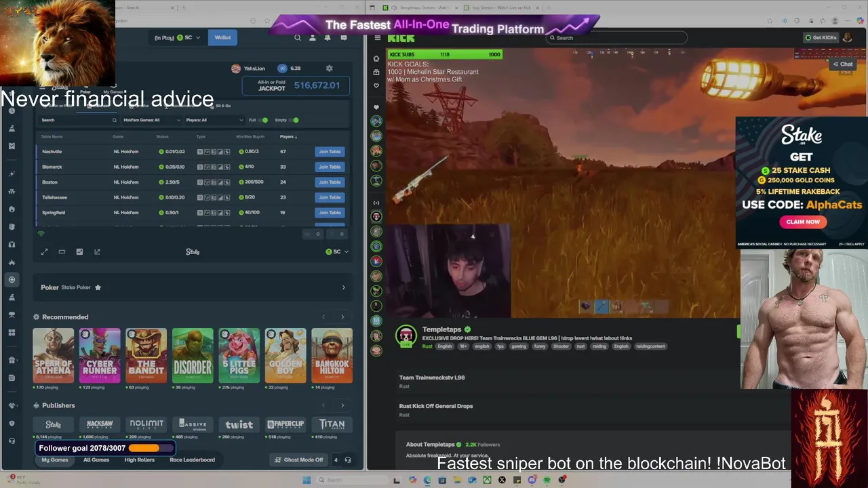This screenshot has width=868, height=488.
Task: Open Kick browse icon below Home
Action: 376,72
